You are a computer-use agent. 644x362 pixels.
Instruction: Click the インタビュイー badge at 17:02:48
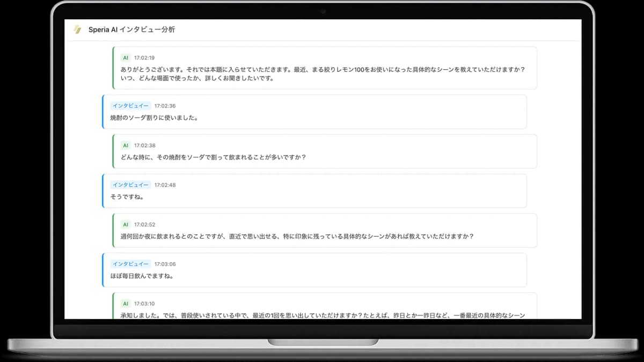pyautogui.click(x=131, y=184)
